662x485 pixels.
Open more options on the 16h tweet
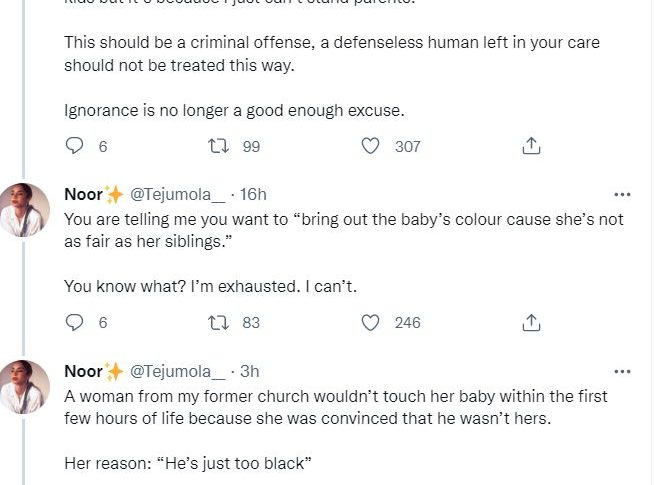(622, 194)
